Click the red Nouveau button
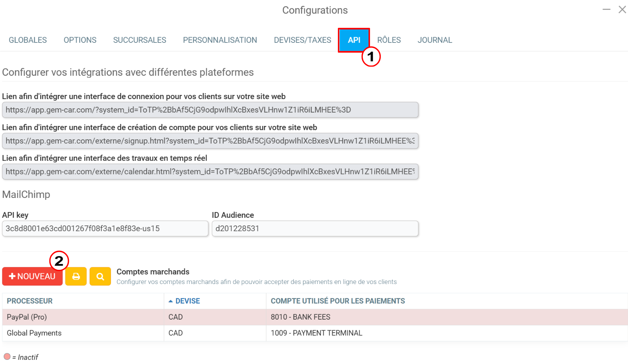This screenshot has width=628, height=364. [x=33, y=276]
